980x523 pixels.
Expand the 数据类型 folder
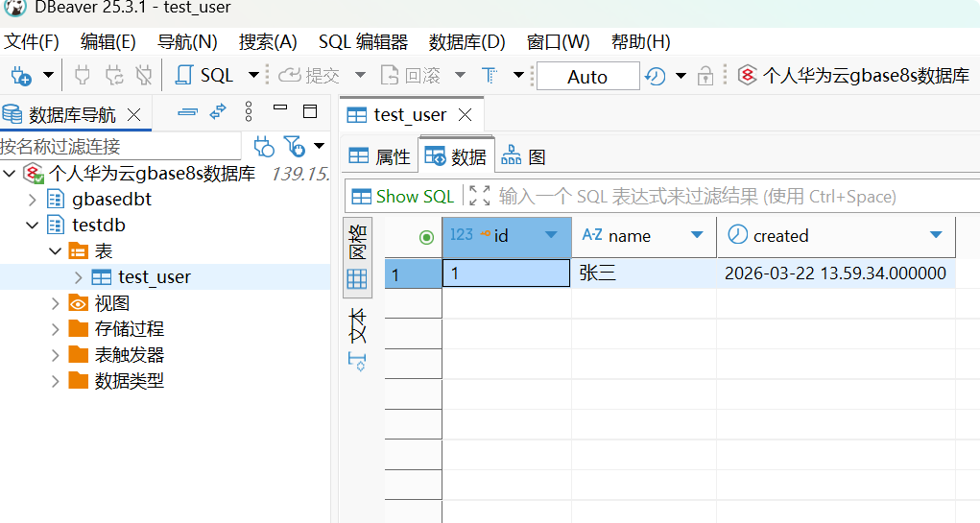pos(55,381)
